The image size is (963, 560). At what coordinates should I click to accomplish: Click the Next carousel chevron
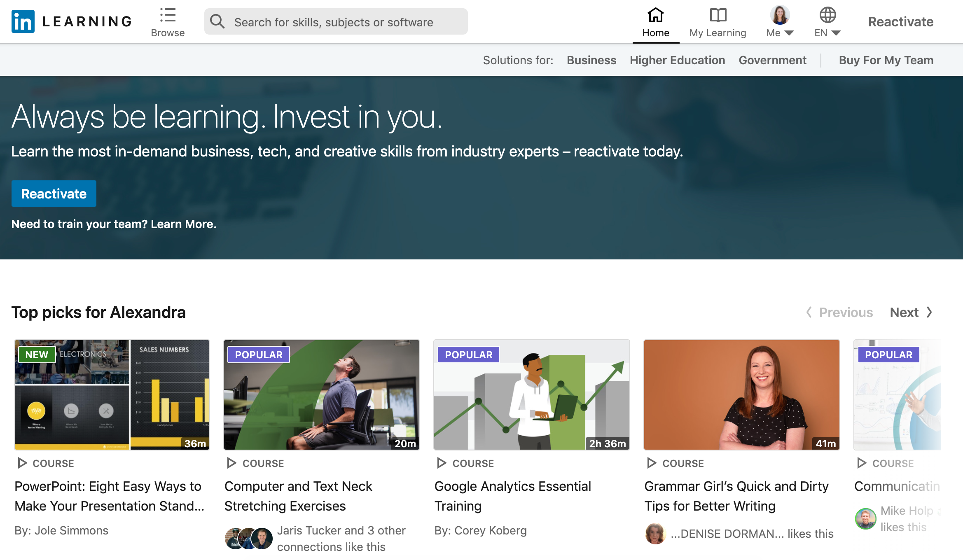pos(929,313)
